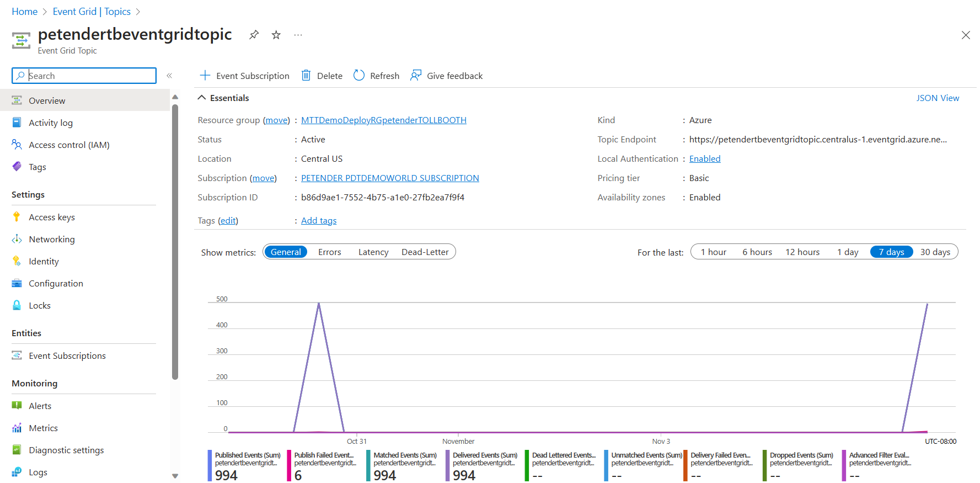Open Overview from the sidebar
This screenshot has height=483, width=980.
click(x=85, y=100)
